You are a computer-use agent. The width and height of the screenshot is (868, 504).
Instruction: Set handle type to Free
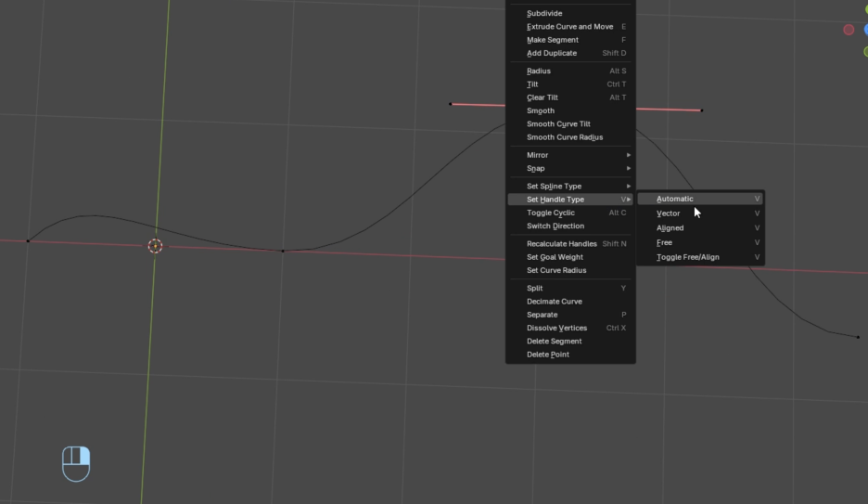(700, 242)
